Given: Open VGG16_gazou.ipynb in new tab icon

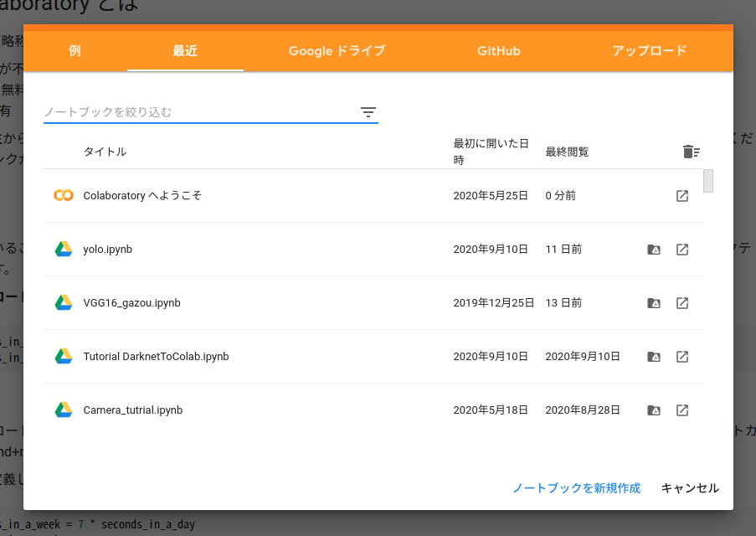Looking at the screenshot, I should (681, 303).
